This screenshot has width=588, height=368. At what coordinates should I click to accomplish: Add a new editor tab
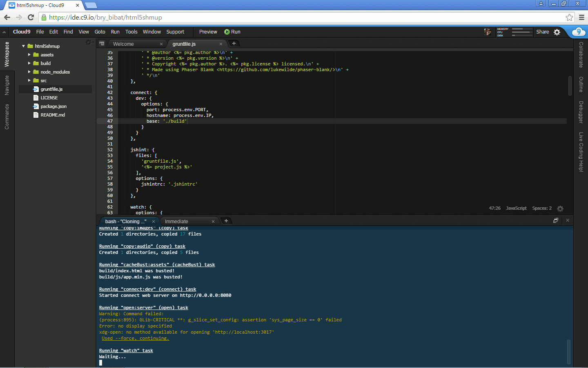tap(234, 43)
